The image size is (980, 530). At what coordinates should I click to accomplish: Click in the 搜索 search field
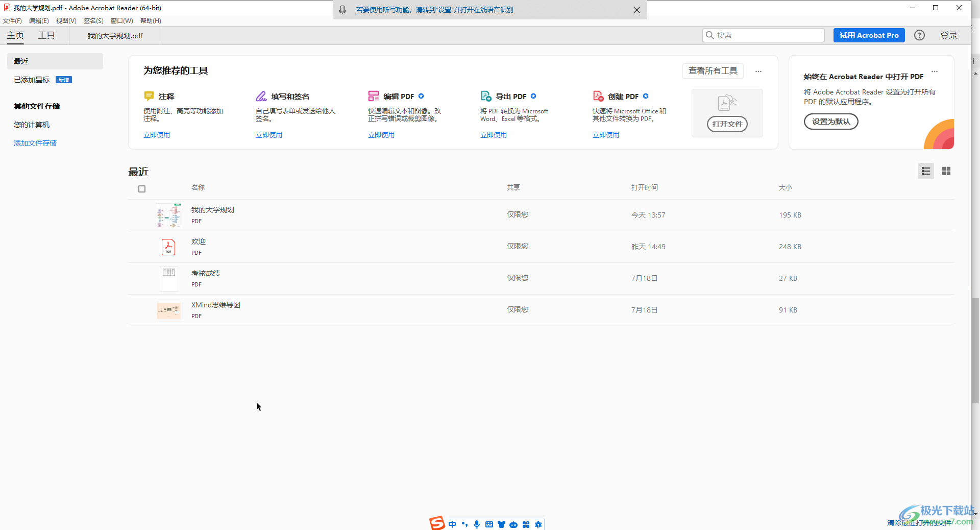pyautogui.click(x=764, y=35)
